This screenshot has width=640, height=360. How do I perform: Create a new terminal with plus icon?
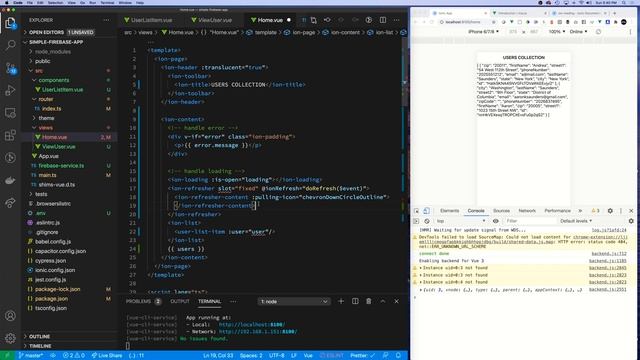341,301
